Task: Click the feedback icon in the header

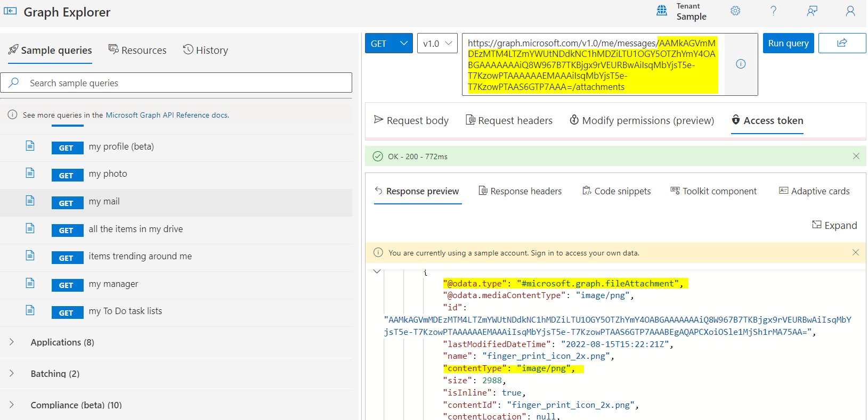Action: click(x=812, y=11)
